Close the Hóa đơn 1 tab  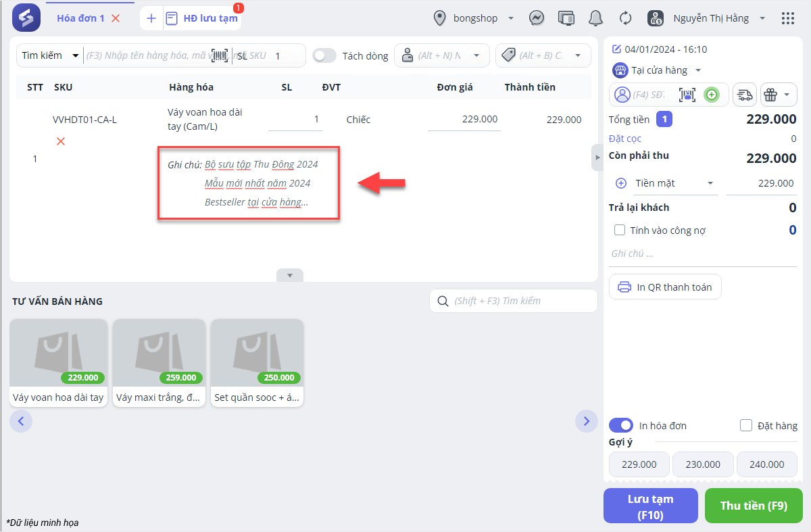point(116,18)
